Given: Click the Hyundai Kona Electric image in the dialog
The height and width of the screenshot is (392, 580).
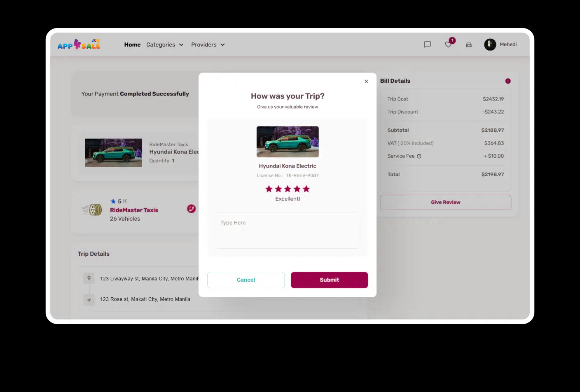Looking at the screenshot, I should point(288,142).
